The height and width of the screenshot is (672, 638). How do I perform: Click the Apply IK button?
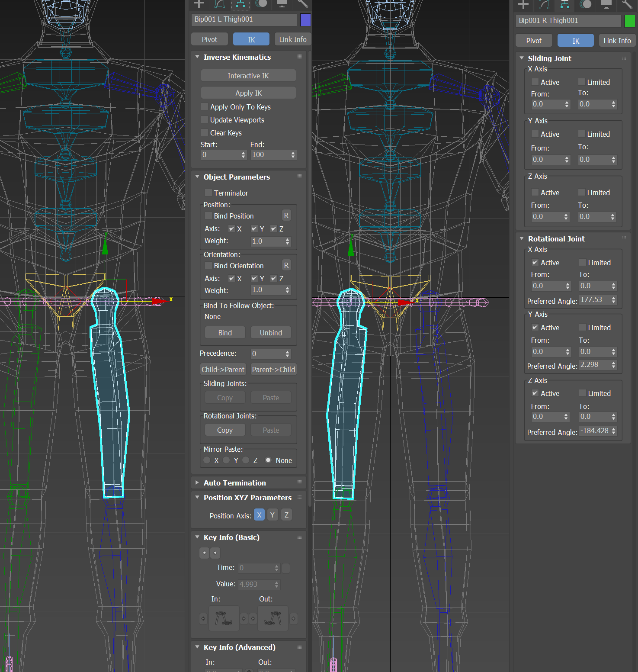pos(248,93)
